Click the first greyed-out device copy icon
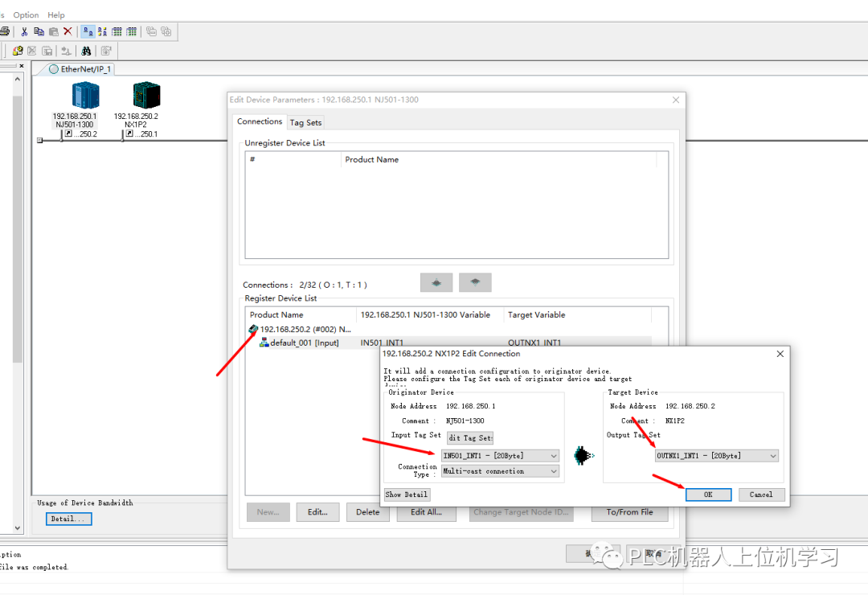The width and height of the screenshot is (868, 595). [151, 31]
